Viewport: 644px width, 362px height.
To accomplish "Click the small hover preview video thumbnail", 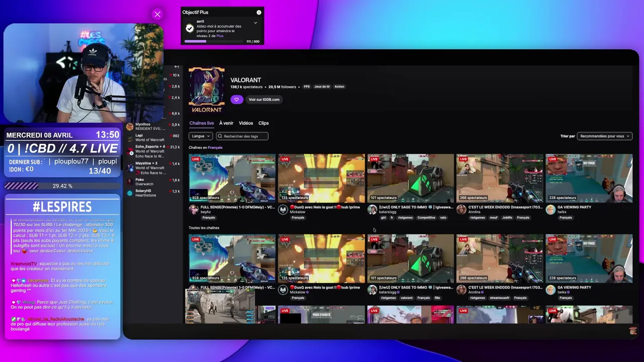I will [x=219, y=307].
